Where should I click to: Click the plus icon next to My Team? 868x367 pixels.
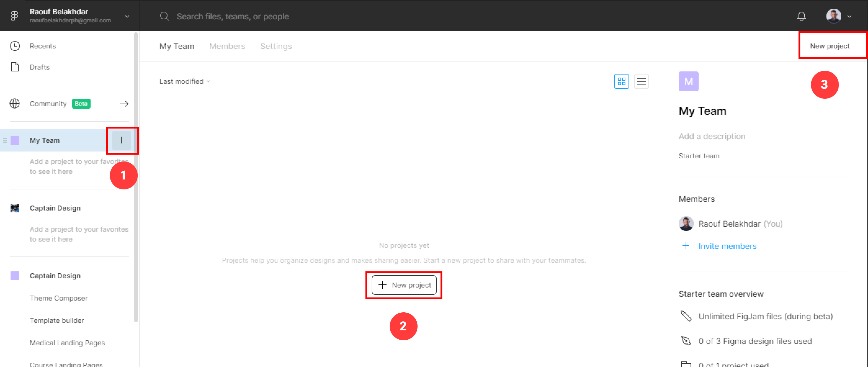(x=121, y=140)
